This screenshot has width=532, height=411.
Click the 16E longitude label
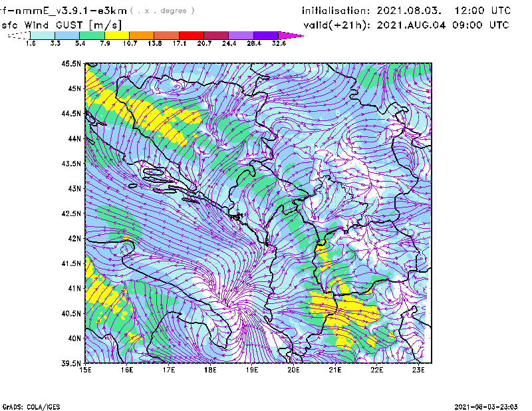(x=127, y=370)
